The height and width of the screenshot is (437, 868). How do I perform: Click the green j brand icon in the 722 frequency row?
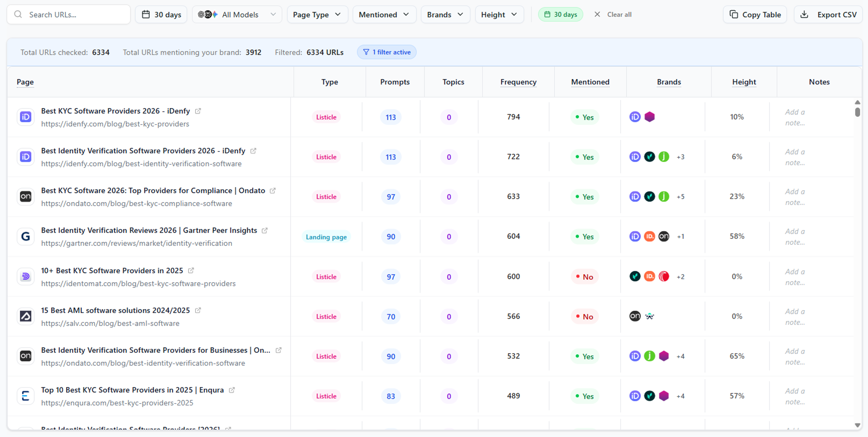click(x=664, y=157)
